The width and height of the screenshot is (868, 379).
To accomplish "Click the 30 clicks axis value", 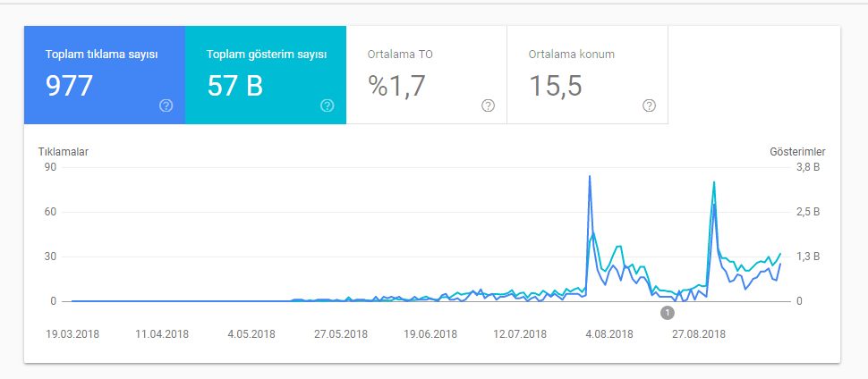I will 50,257.
